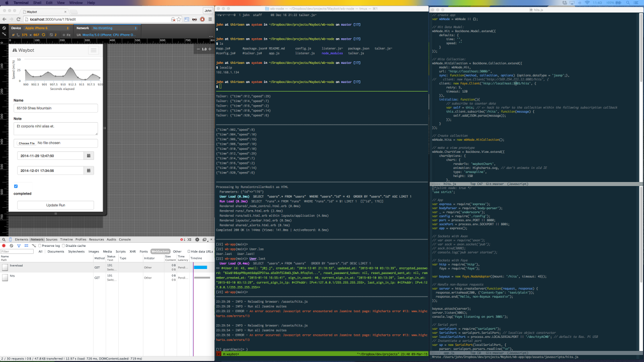Click the record network log button
This screenshot has height=362, width=644.
tap(4, 245)
